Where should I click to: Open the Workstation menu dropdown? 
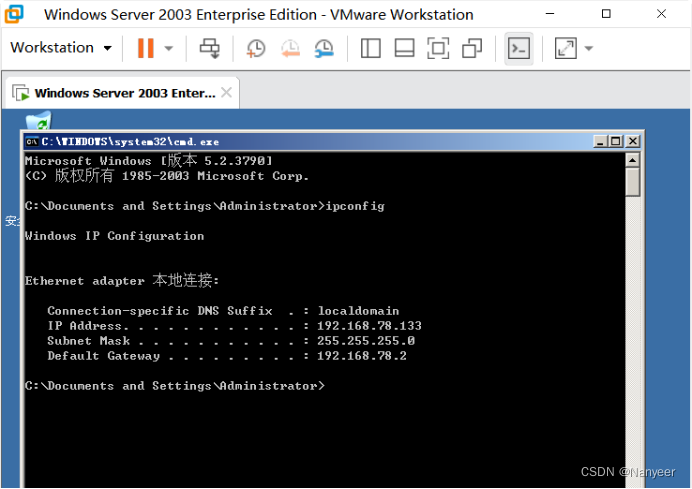(x=61, y=48)
